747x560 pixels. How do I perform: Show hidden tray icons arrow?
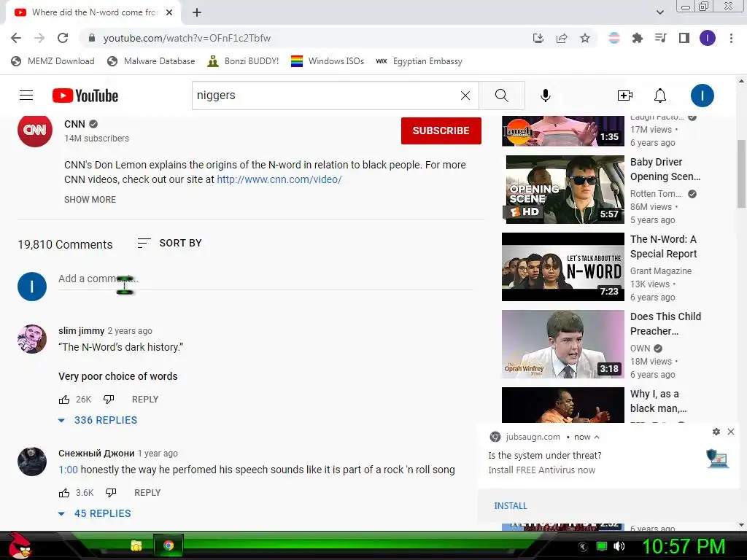[583, 547]
